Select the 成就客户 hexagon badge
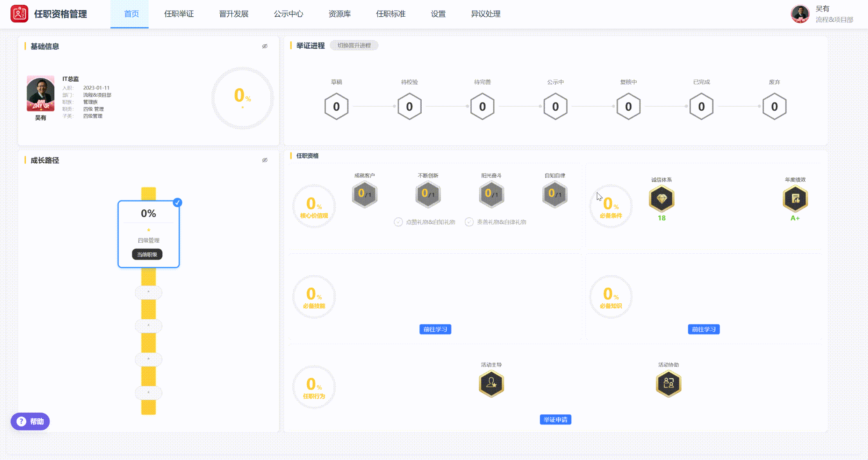 click(x=365, y=194)
